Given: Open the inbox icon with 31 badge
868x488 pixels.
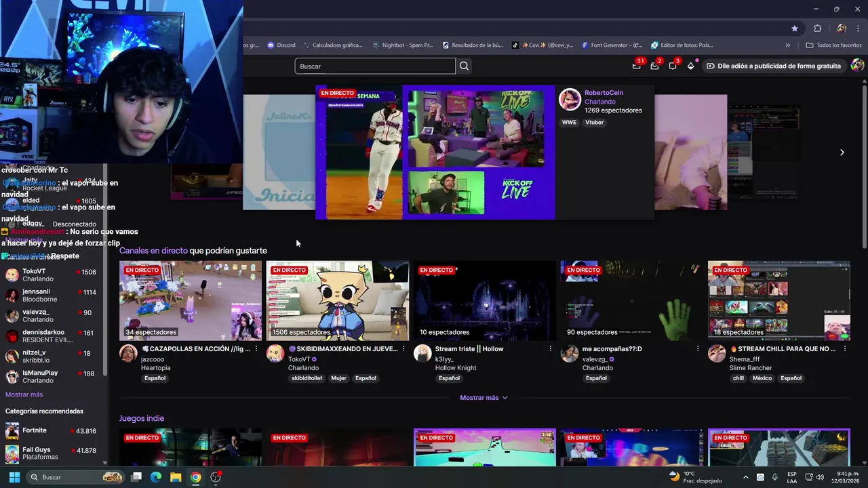Looking at the screenshot, I should [637, 66].
